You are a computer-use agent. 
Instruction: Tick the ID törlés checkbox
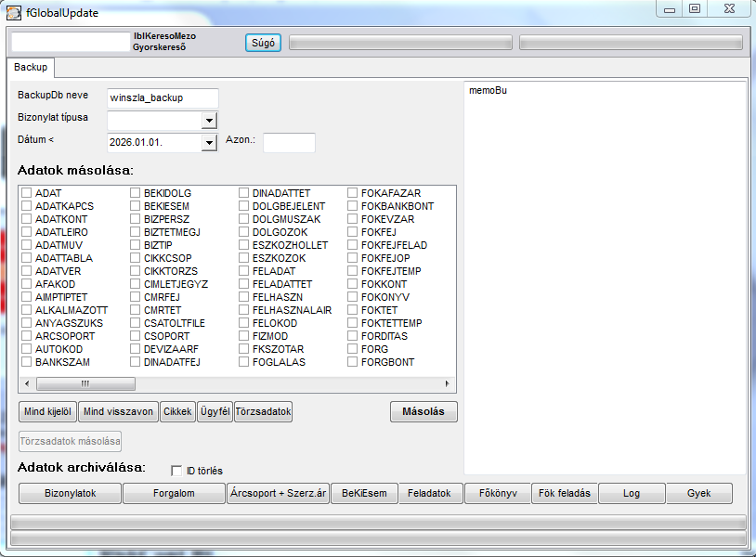pyautogui.click(x=176, y=471)
